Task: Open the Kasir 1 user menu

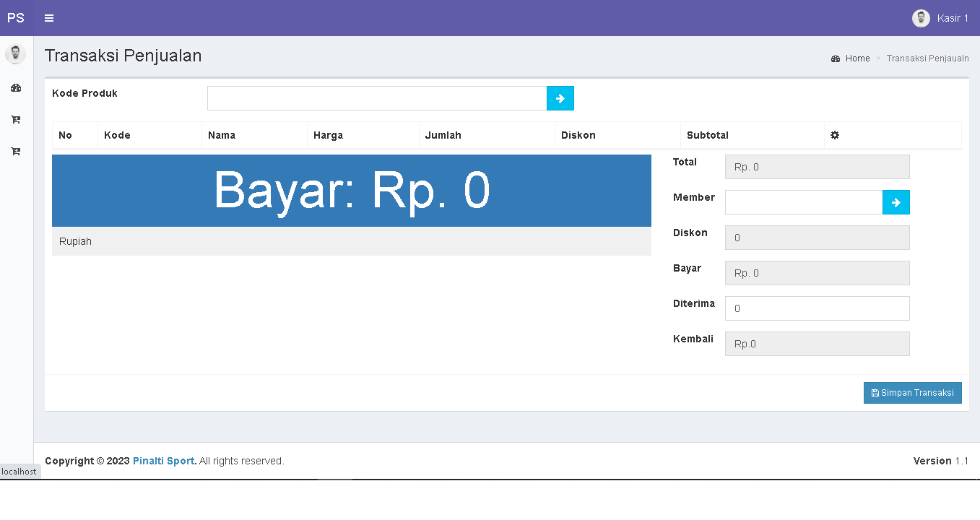Action: pos(941,18)
